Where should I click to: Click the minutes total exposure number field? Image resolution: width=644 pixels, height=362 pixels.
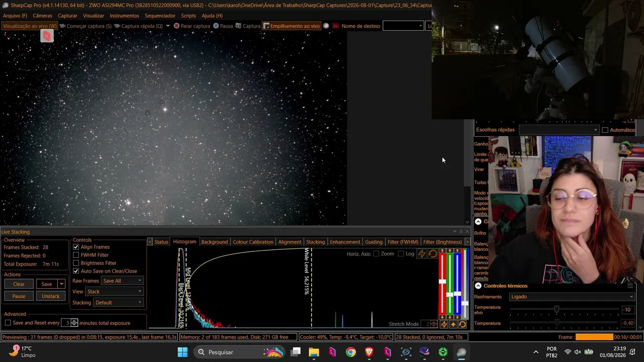coord(66,323)
